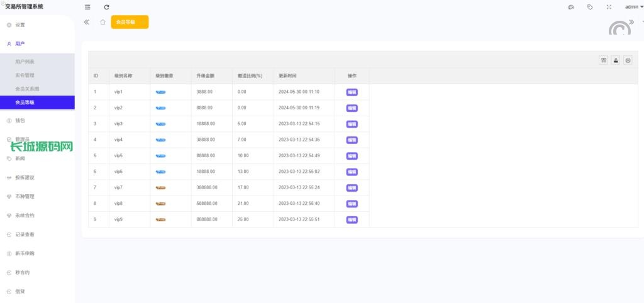This screenshot has height=303, width=644.
Task: Click 编辑 button for vip9 row
Action: pos(352,219)
